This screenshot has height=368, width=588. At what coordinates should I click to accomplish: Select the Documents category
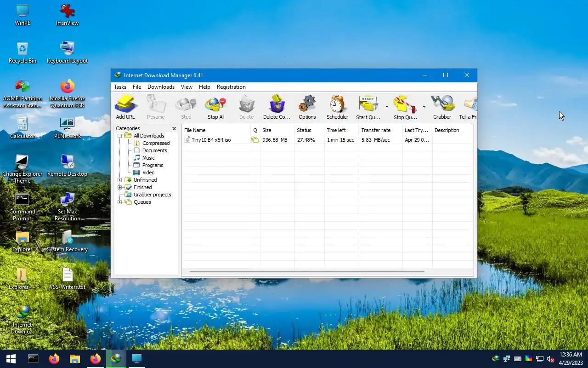click(x=154, y=150)
